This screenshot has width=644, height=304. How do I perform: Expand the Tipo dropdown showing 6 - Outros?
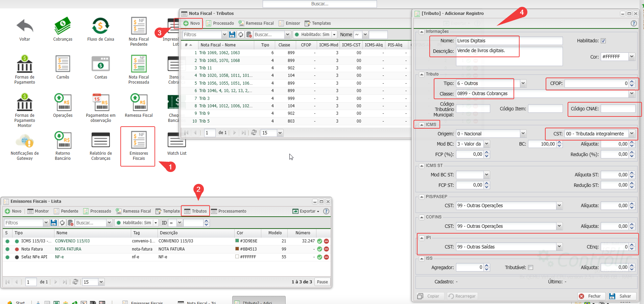point(523,83)
